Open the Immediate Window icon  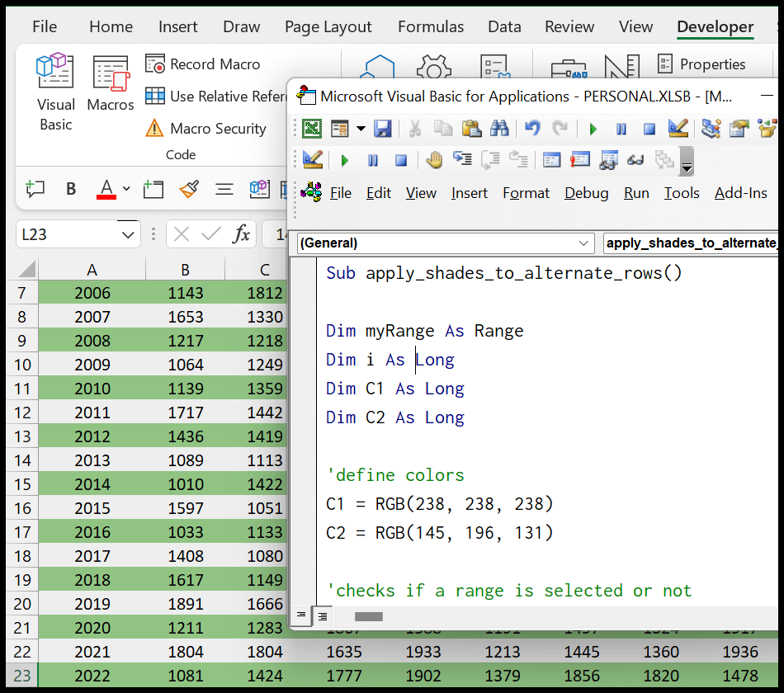579,160
